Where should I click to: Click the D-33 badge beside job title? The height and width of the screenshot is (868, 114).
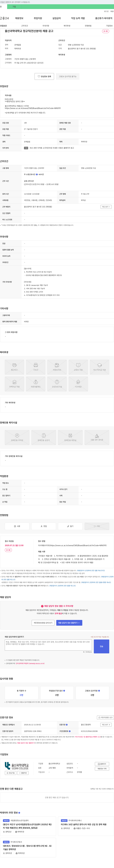(x=106, y=31)
